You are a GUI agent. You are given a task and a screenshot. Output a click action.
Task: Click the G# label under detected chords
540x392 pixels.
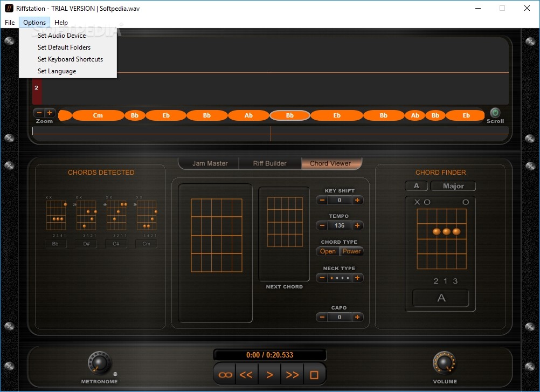(x=116, y=244)
